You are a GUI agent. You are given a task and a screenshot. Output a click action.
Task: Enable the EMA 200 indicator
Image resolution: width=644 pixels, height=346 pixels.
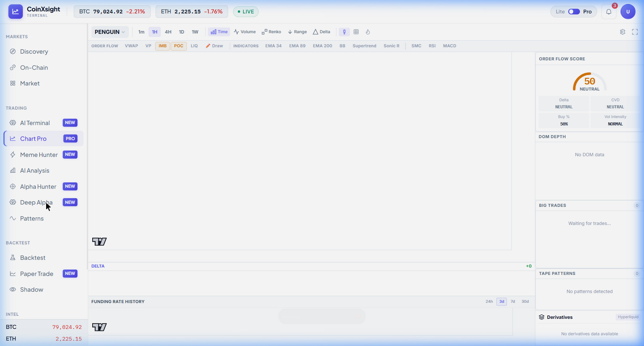[322, 46]
